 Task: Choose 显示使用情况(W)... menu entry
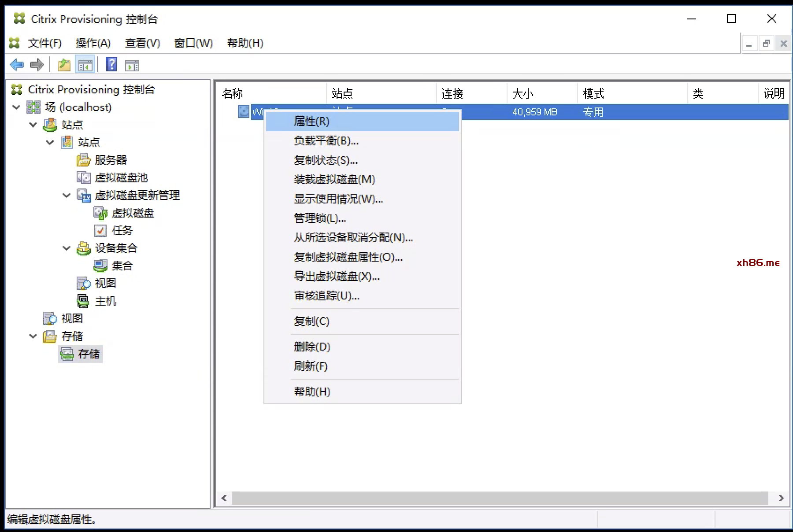pos(362,199)
